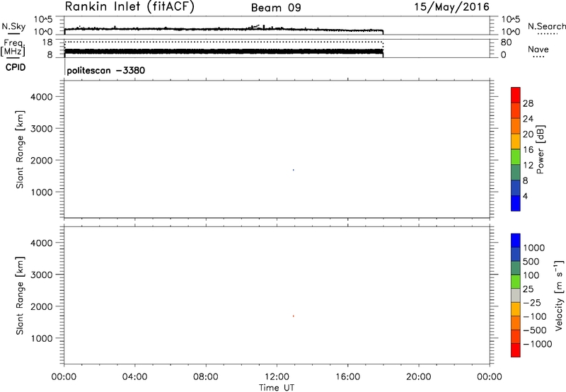Image resolution: width=566 pixels, height=392 pixels.
Task: Pick the -100 to -25 yellow Velocity swatch
Action: [x=516, y=309]
